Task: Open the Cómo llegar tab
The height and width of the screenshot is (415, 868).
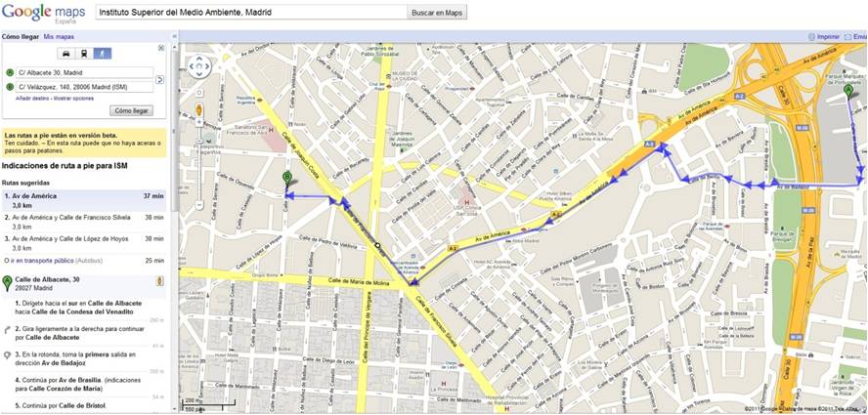Action: pos(20,36)
